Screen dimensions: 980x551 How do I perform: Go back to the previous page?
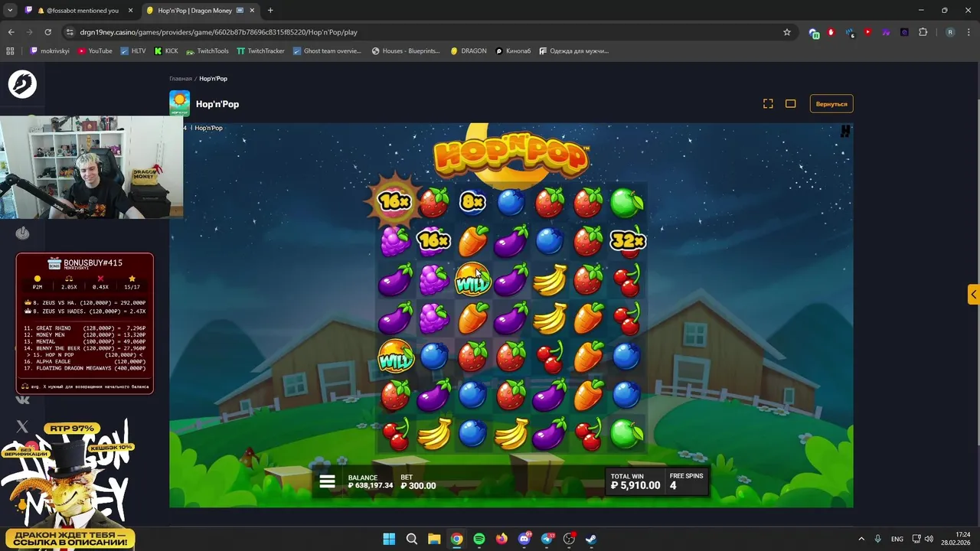tap(11, 32)
